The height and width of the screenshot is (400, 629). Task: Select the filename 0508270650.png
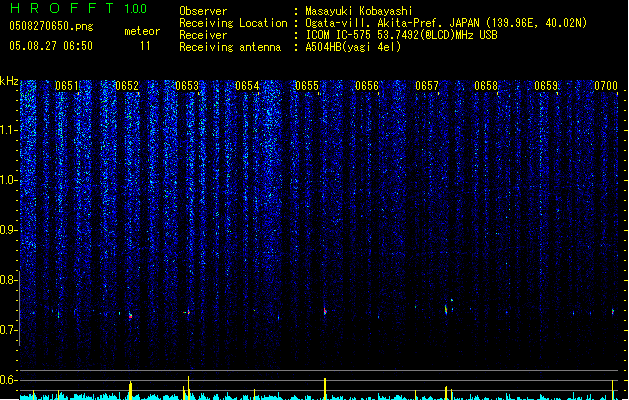click(51, 26)
